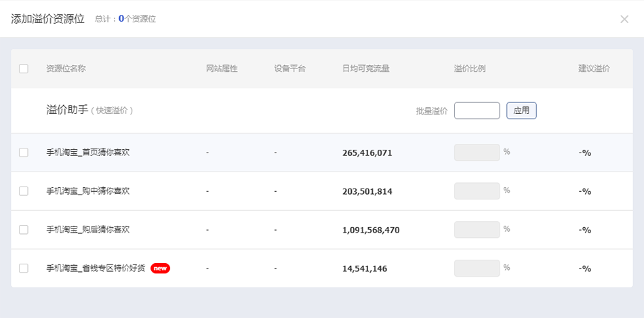Check the 手机淘宝_省钱专区特价好货 row checkbox
Viewport: 644px width, 318px height.
pos(24,269)
